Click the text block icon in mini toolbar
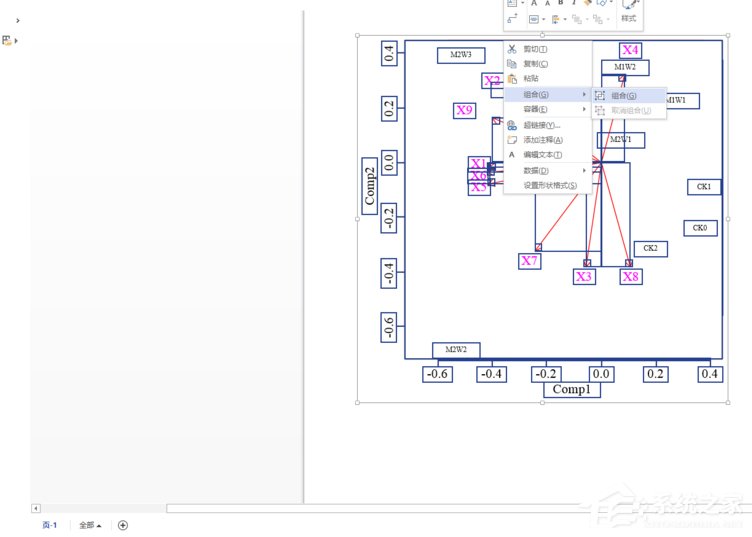 533,19
